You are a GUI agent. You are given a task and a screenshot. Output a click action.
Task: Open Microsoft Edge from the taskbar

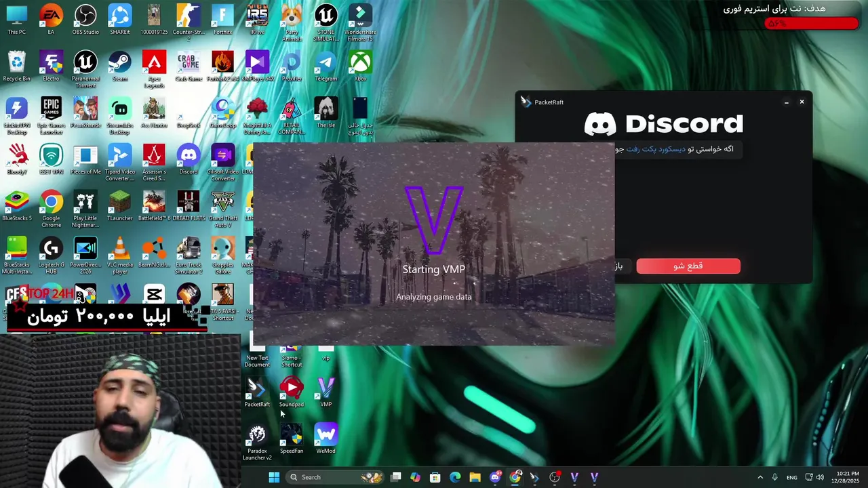(455, 477)
